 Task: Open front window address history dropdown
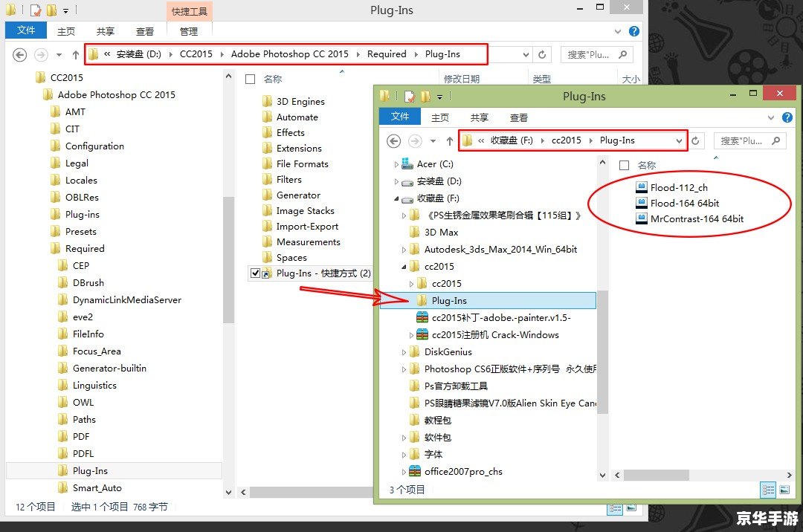coord(679,140)
